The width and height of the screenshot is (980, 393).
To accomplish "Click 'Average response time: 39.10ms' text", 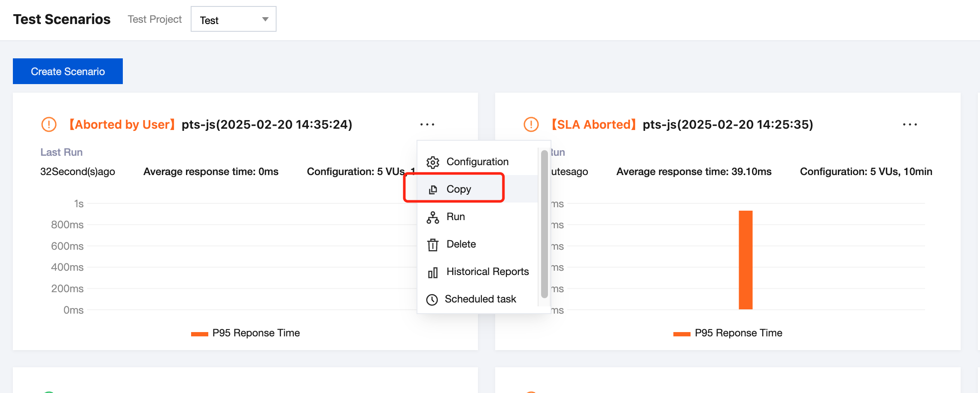I will (694, 172).
